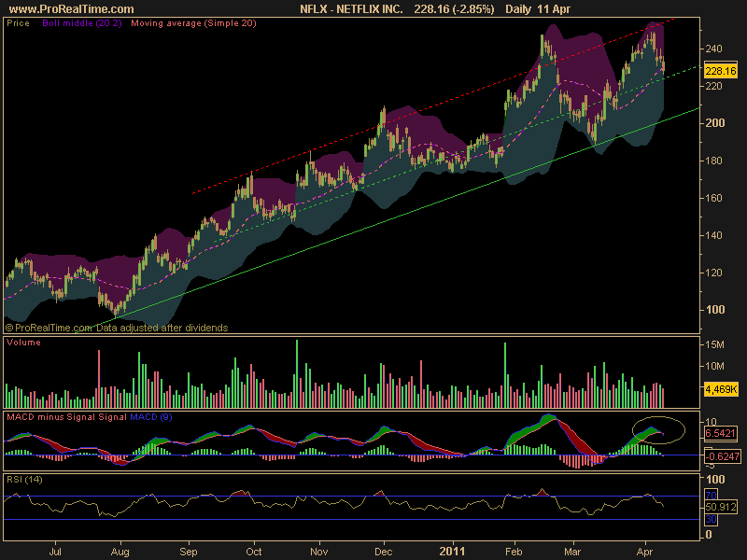Image resolution: width=747 pixels, height=560 pixels.
Task: Click the Mar date axis label
Action: [x=572, y=552]
